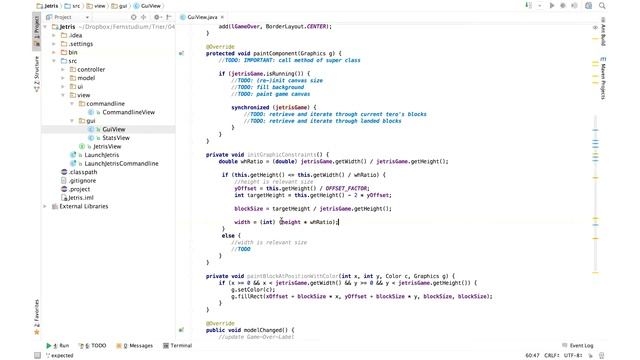This screenshot has height=360, width=640.
Task: Click tool window toggle icon in status bar
Action: point(38,356)
